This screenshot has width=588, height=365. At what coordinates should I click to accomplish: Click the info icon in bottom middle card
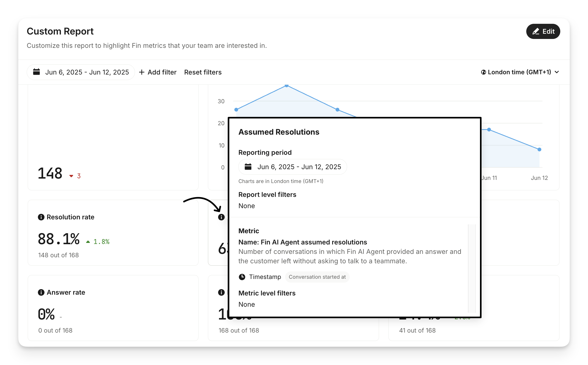pyautogui.click(x=221, y=292)
